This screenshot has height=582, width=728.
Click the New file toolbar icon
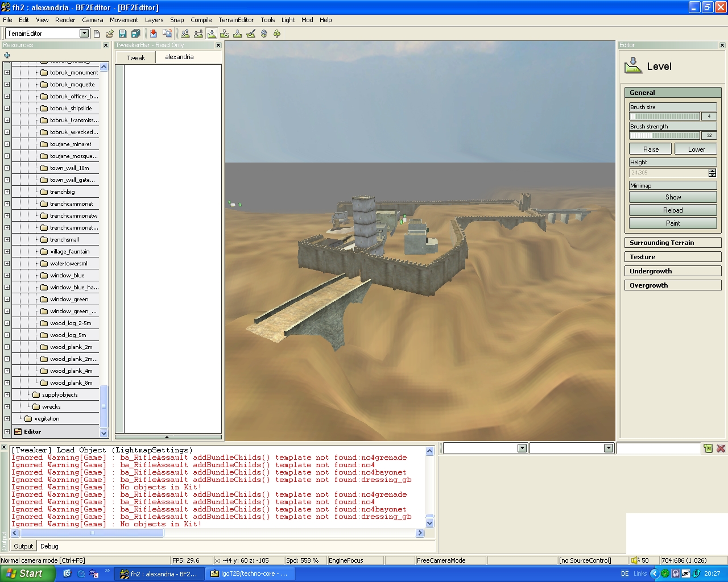[97, 34]
